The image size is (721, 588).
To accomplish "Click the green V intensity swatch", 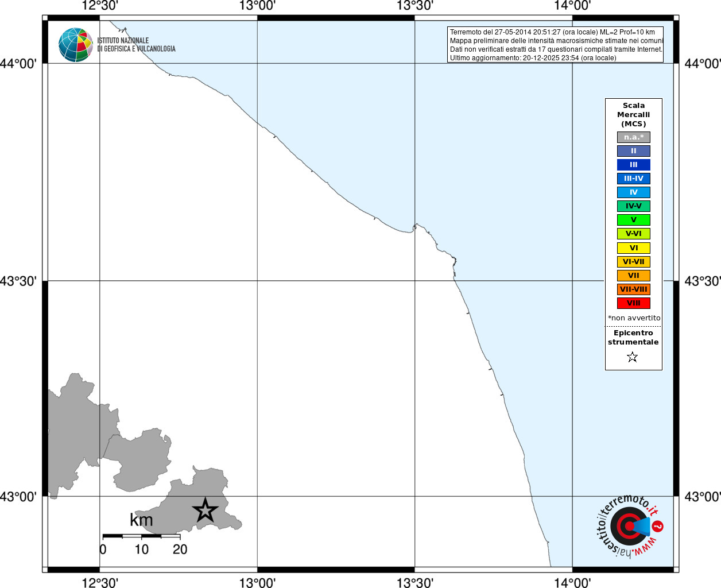I will coord(633,220).
